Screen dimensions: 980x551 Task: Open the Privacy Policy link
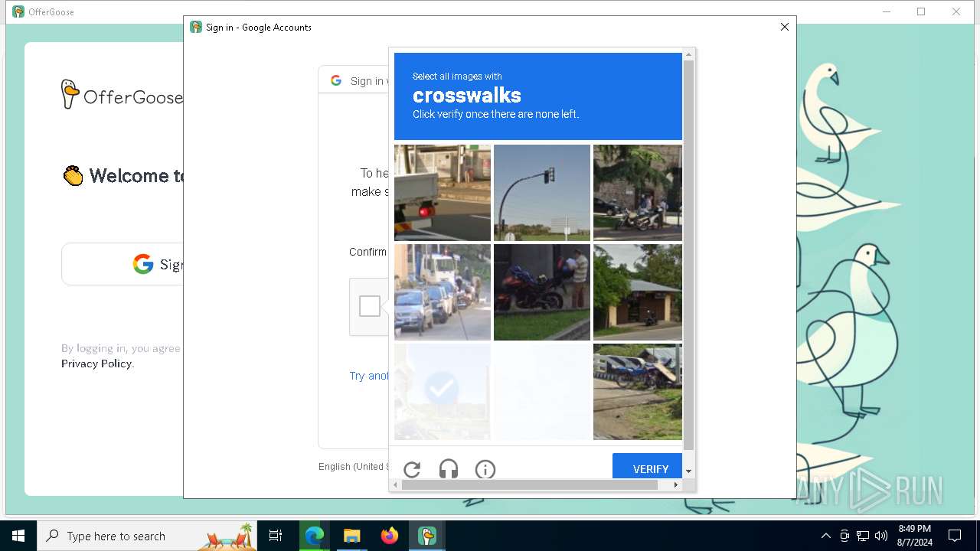96,364
